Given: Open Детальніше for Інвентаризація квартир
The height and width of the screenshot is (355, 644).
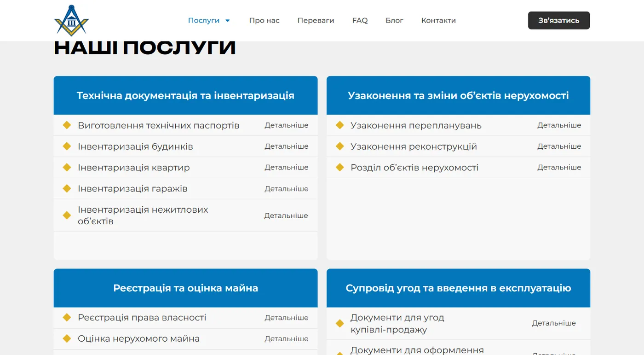Looking at the screenshot, I should pyautogui.click(x=286, y=168).
